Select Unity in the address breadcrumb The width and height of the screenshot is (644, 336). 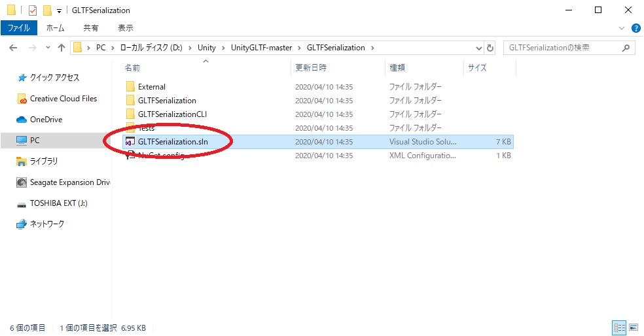pyautogui.click(x=207, y=48)
